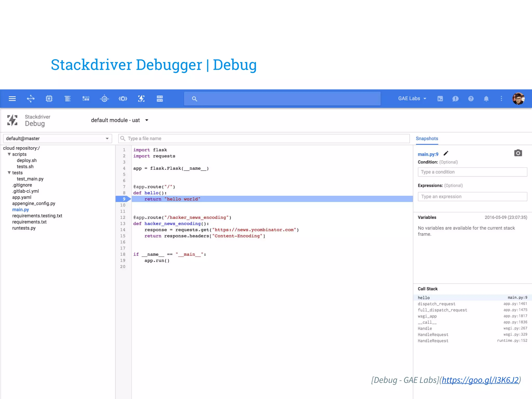Open tests.sh in file tree
Image resolution: width=532 pixels, height=399 pixels.
(25, 167)
